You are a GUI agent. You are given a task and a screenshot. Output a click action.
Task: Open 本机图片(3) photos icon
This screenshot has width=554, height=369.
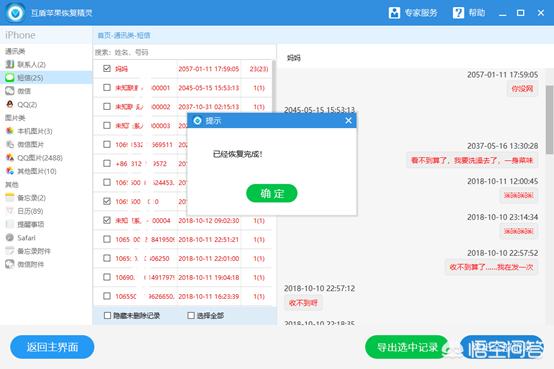10,131
